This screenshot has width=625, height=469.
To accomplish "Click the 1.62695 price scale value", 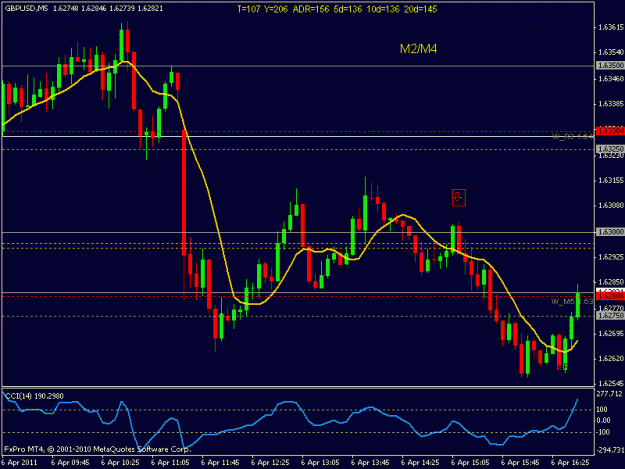I will click(611, 334).
